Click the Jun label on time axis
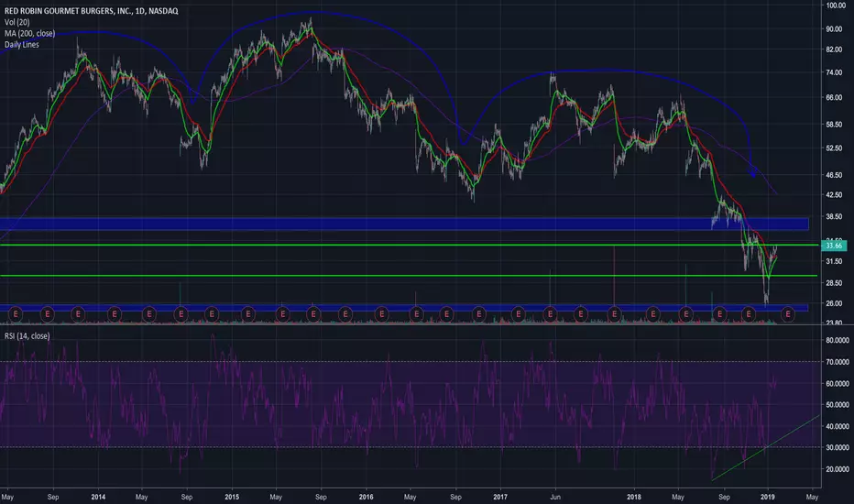Screen dimensions: 854x504 (x=555, y=497)
